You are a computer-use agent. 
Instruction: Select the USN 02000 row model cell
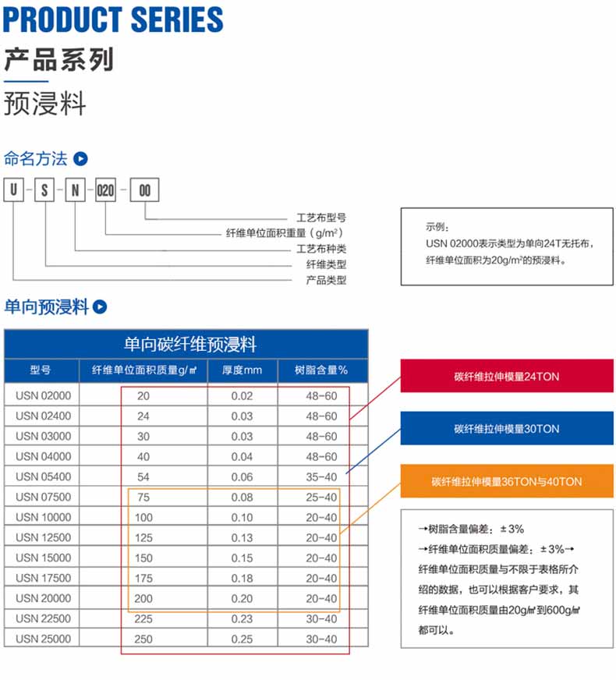point(43,395)
